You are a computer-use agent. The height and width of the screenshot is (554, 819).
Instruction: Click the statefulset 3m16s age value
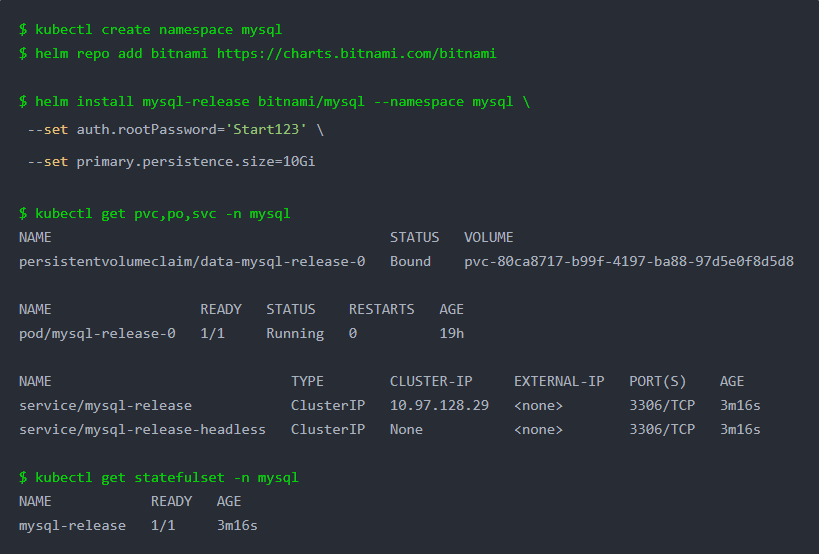(x=237, y=526)
